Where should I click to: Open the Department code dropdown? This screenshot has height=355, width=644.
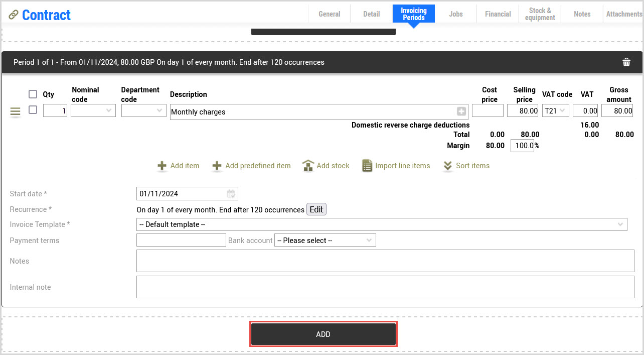coord(144,110)
